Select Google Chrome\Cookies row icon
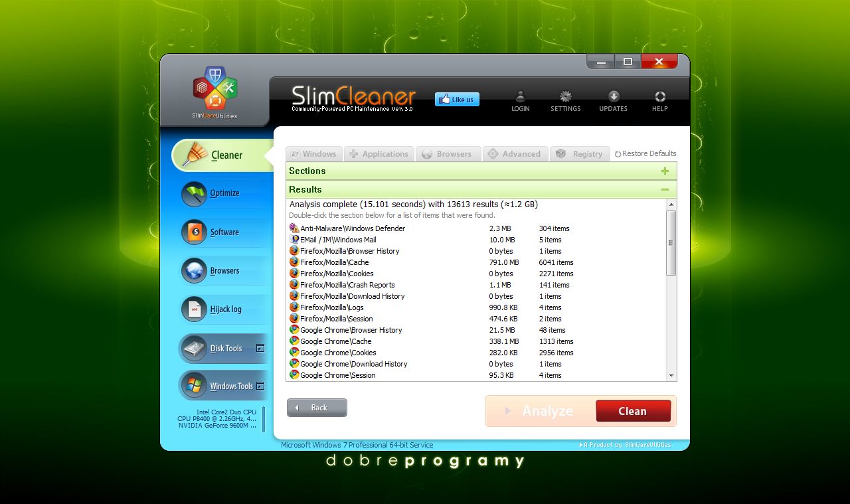The height and width of the screenshot is (504, 850). 294,353
